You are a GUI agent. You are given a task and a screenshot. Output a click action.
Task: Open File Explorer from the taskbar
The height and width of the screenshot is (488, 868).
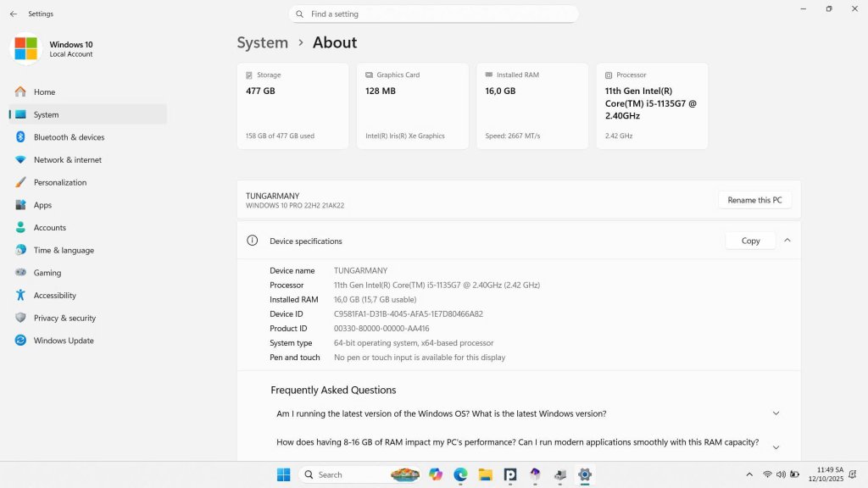point(485,474)
